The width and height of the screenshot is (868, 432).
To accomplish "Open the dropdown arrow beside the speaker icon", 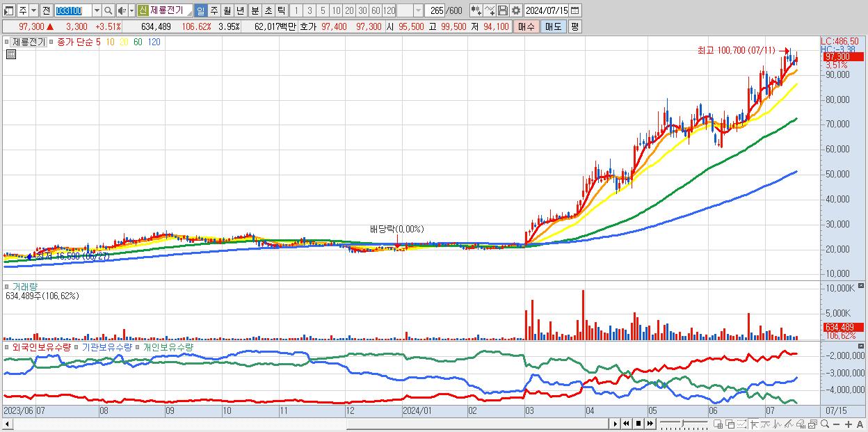I will [x=131, y=10].
